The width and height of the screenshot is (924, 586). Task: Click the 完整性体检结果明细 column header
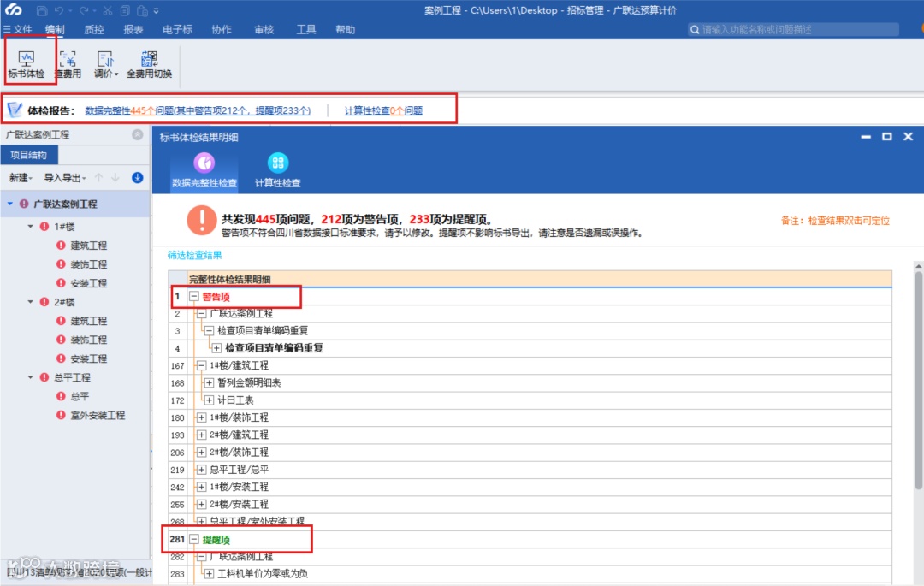[x=539, y=279]
